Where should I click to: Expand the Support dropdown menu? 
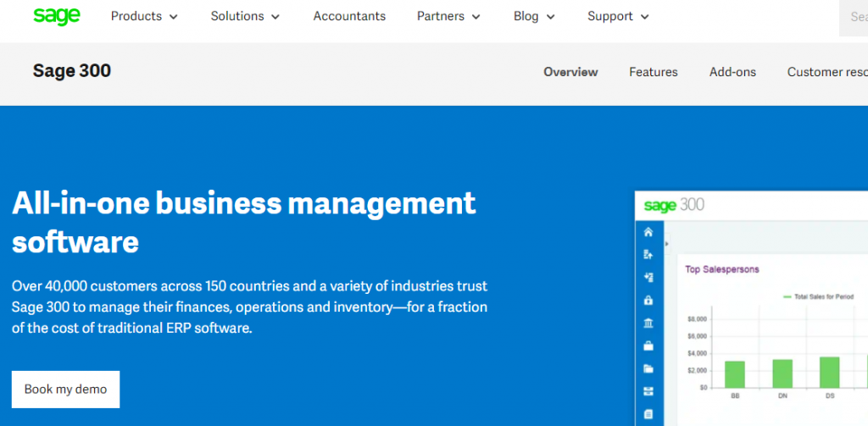tap(618, 17)
